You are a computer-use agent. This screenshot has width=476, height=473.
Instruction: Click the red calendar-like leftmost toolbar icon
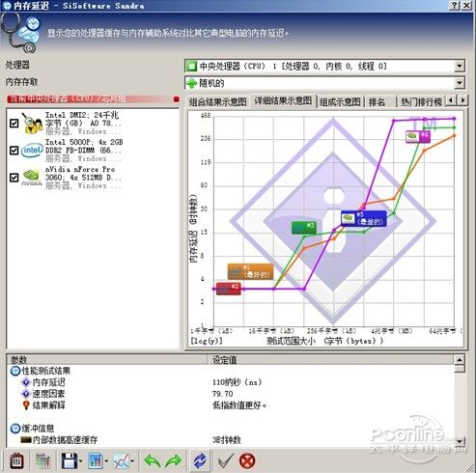pyautogui.click(x=16, y=461)
